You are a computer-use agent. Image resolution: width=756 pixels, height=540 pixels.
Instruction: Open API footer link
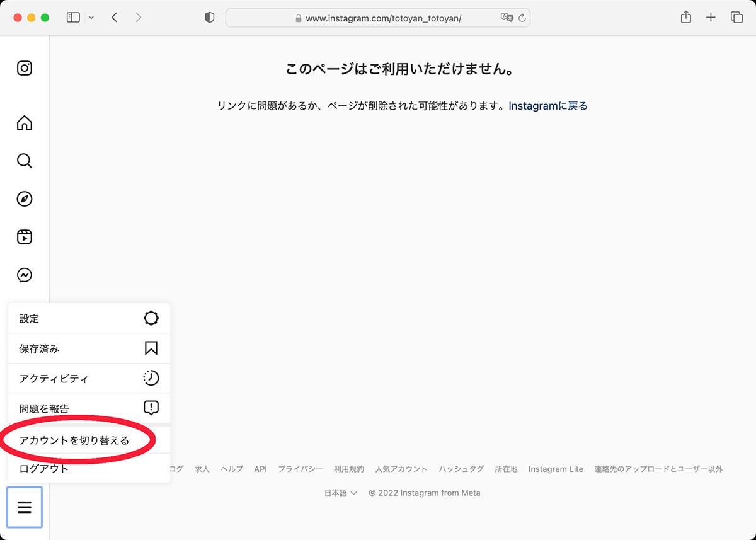point(261,469)
